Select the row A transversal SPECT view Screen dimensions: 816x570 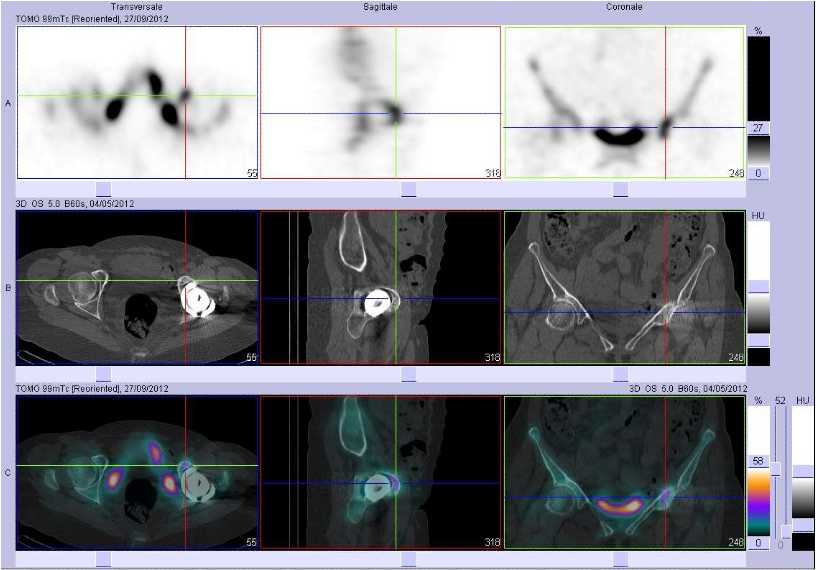[x=137, y=103]
